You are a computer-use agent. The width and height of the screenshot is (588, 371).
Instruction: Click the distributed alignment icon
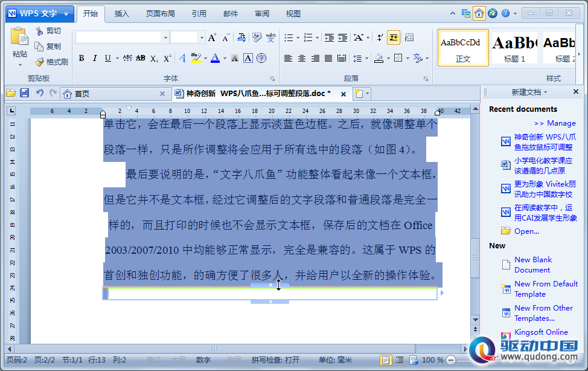pyautogui.click(x=342, y=58)
